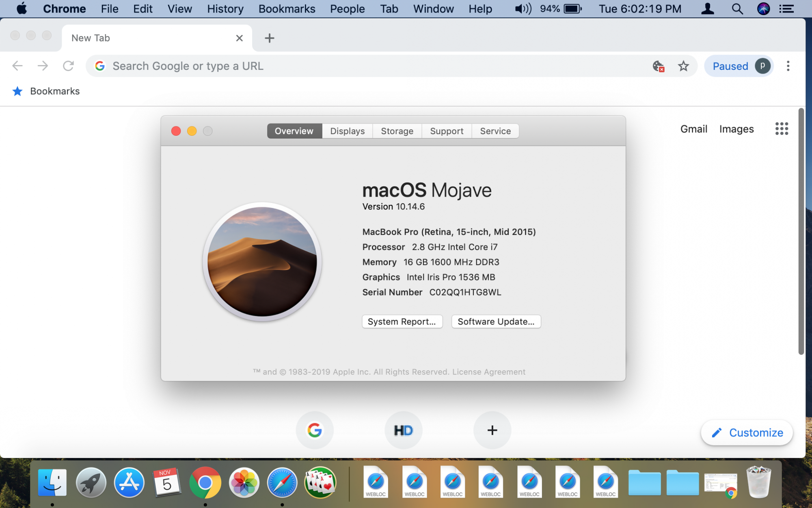Click the bookmark star icon in address bar
This screenshot has width=812, height=508.
pyautogui.click(x=683, y=66)
